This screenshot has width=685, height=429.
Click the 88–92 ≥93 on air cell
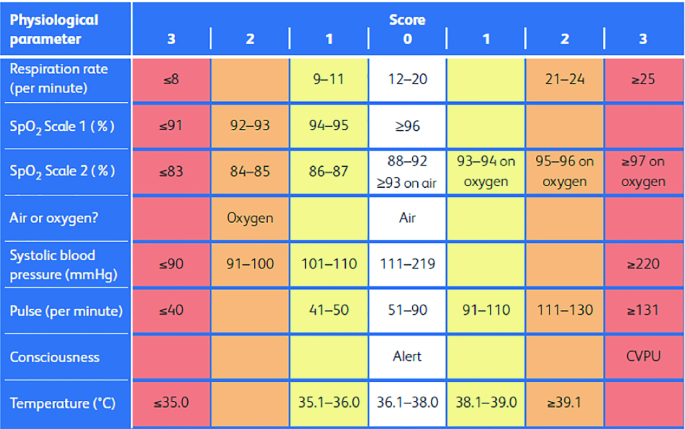pos(407,171)
